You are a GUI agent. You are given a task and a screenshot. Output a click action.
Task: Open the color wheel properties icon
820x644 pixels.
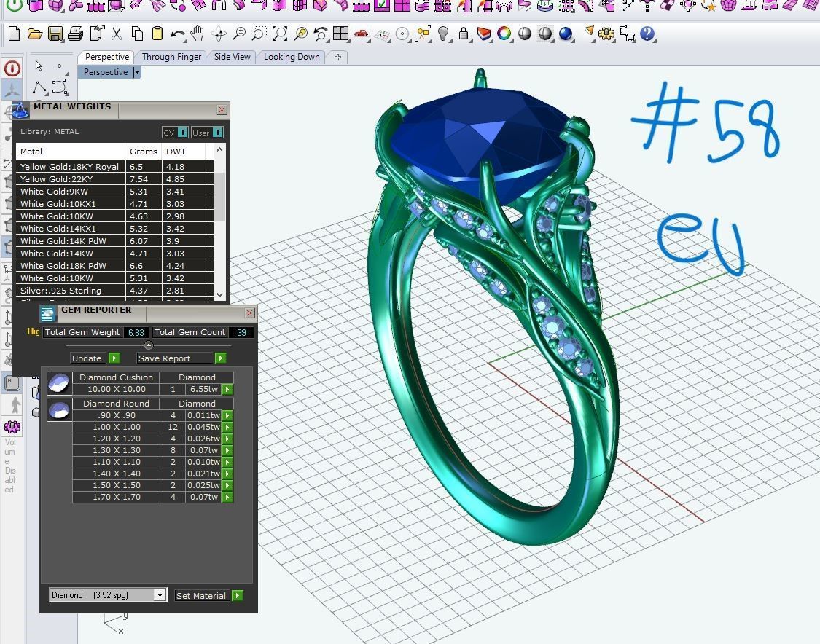[504, 34]
